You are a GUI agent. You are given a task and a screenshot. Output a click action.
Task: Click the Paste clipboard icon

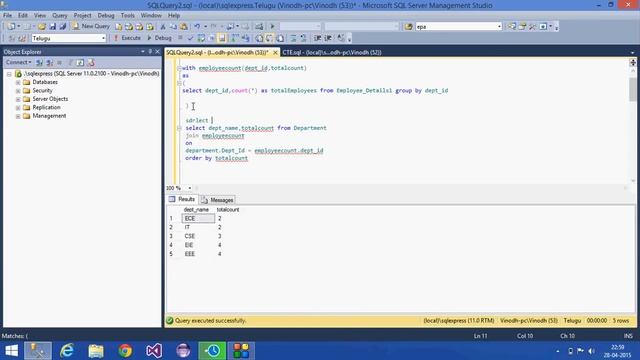click(x=184, y=27)
